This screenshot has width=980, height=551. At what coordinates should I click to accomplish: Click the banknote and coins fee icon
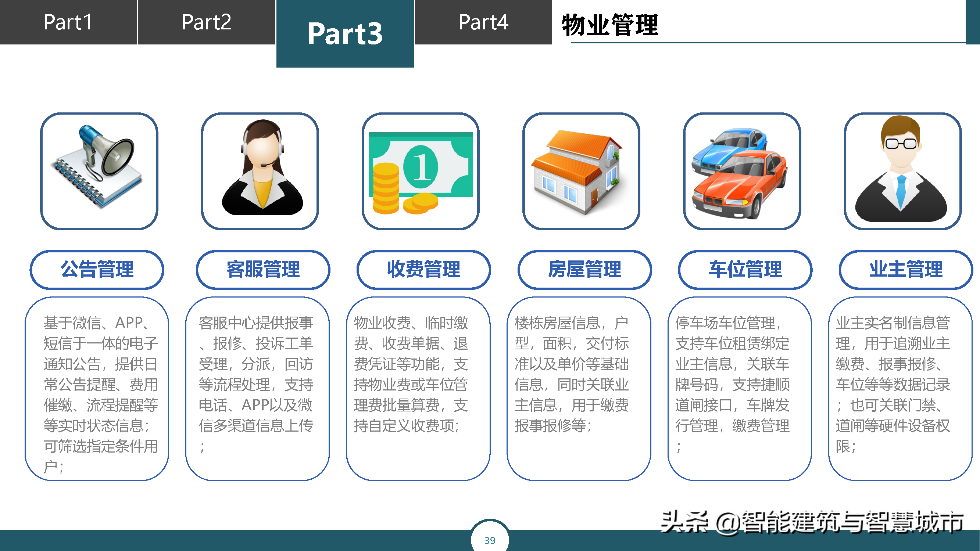[421, 171]
